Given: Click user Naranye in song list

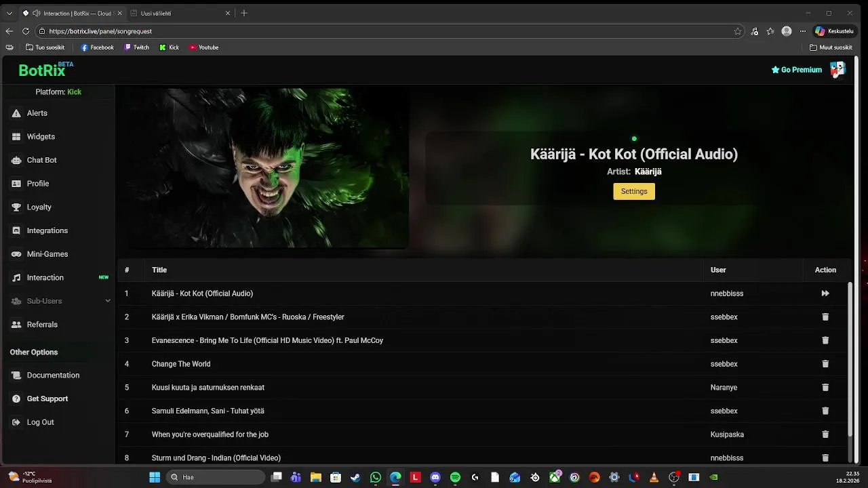Looking at the screenshot, I should point(724,388).
